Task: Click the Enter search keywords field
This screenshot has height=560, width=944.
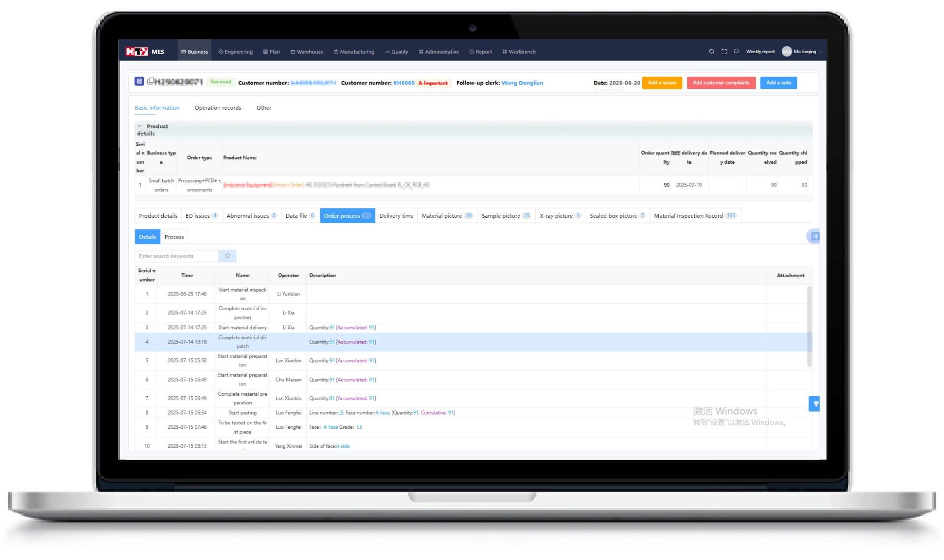Action: 177,256
